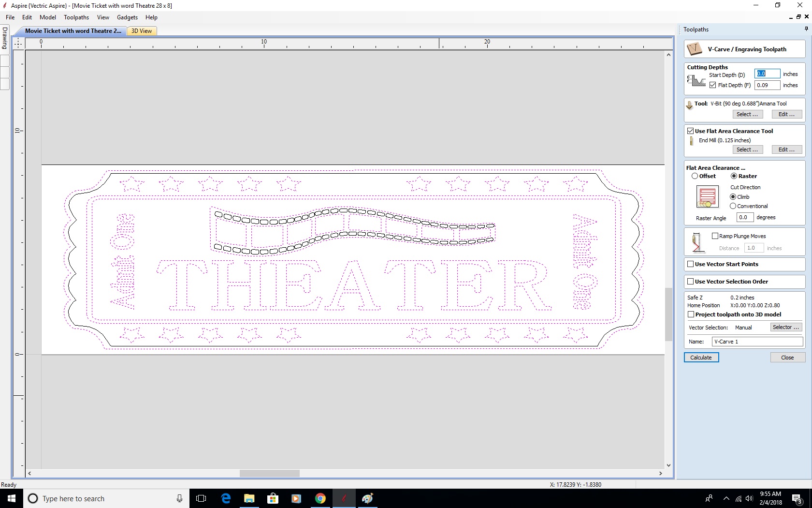Select the Offset clearance radio button
The image size is (812, 508).
coord(695,176)
